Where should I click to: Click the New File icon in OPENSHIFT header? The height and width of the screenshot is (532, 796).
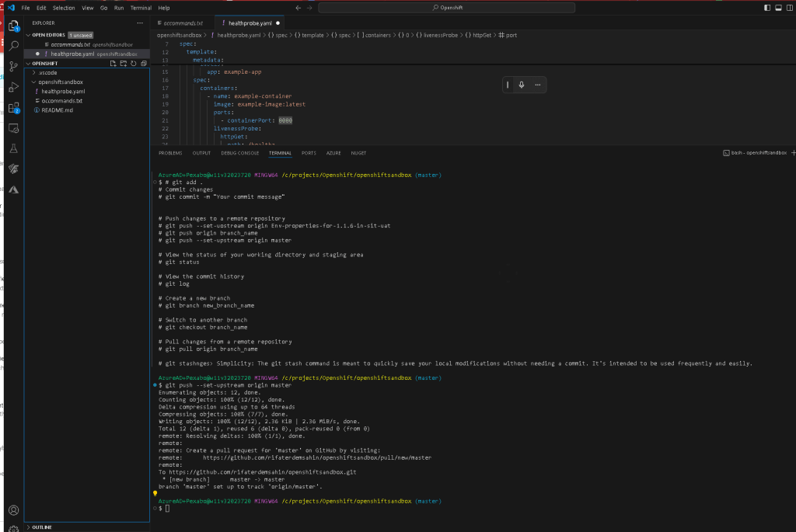point(113,64)
